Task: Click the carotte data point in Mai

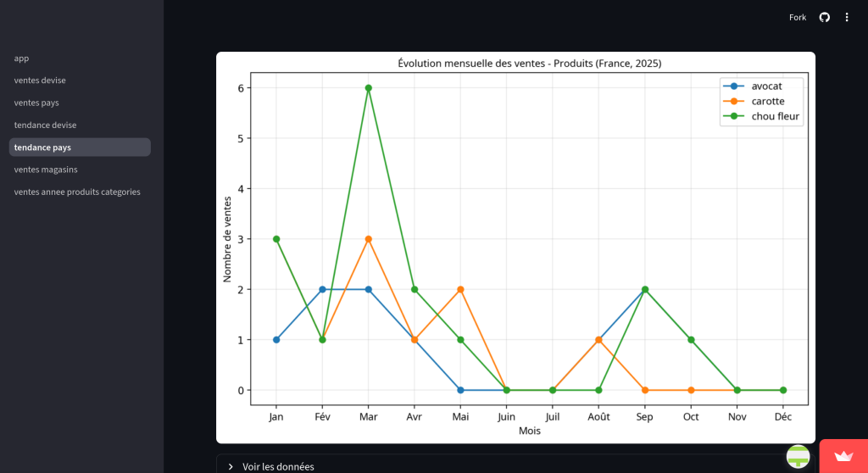Action: point(460,290)
